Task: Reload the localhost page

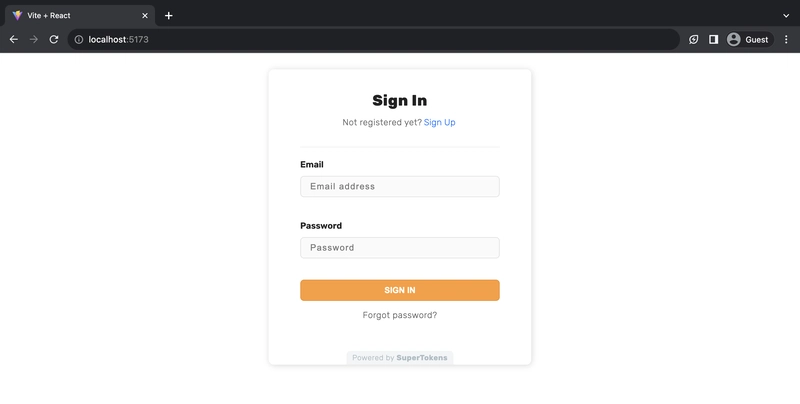Action: point(54,39)
